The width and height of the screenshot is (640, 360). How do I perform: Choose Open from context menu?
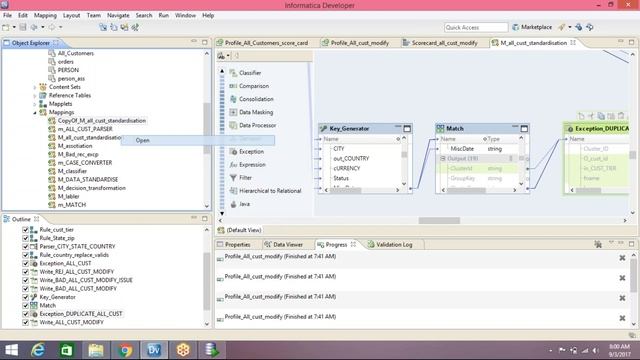(x=198, y=140)
